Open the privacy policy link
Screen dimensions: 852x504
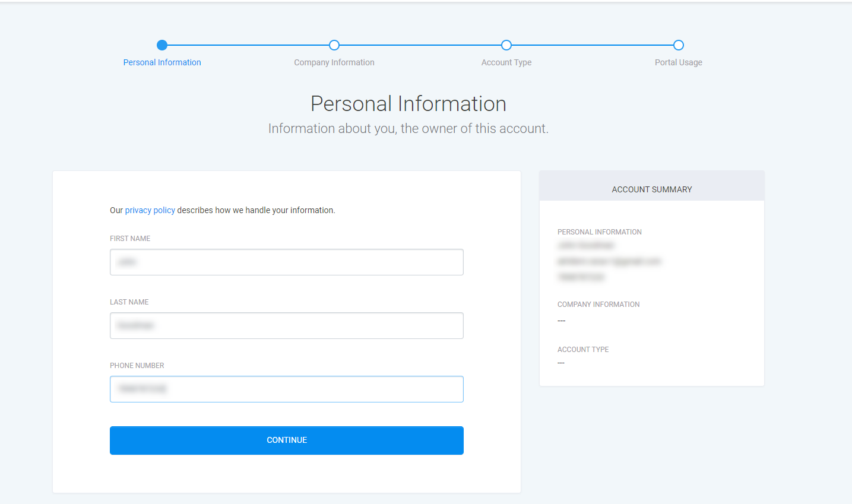(150, 210)
